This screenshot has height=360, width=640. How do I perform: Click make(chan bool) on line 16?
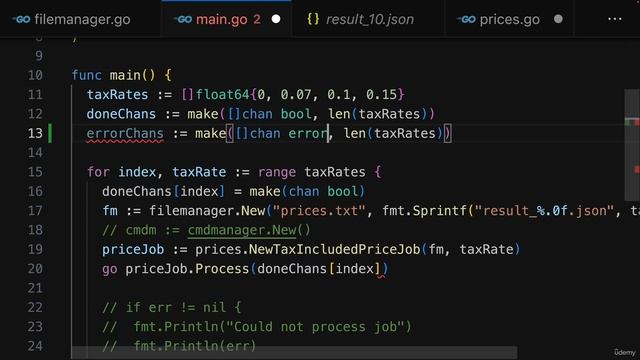click(x=307, y=191)
